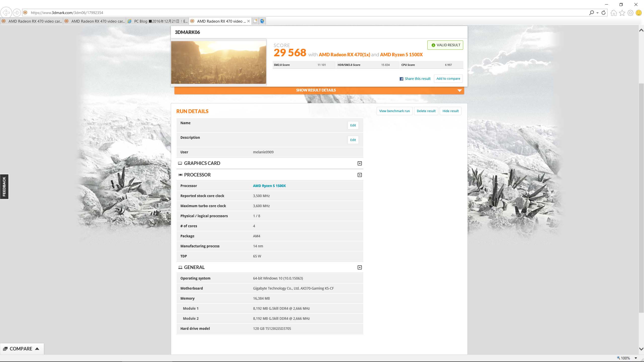Switch to the PC Blog tab
This screenshot has width=644, height=362.
157,21
